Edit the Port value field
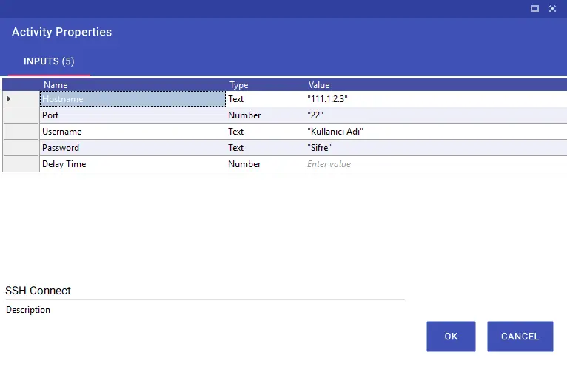Screen dimensions: 567x392 tap(436, 115)
